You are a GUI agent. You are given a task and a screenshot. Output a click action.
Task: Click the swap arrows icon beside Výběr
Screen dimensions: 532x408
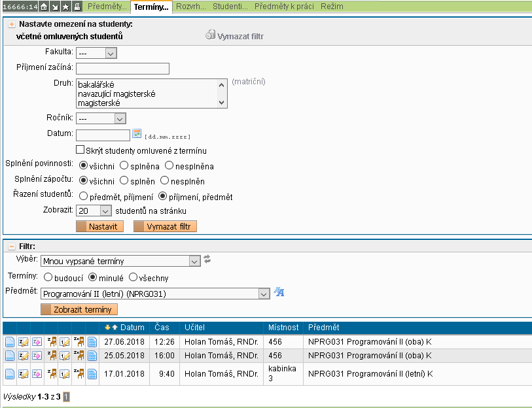207,260
